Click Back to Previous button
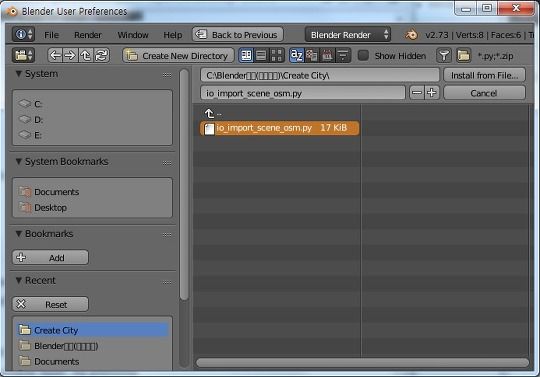 coord(238,34)
